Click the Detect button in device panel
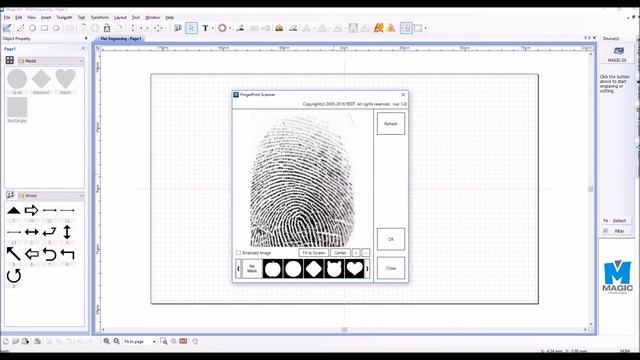Image resolution: width=640 pixels, height=360 pixels. [617, 221]
